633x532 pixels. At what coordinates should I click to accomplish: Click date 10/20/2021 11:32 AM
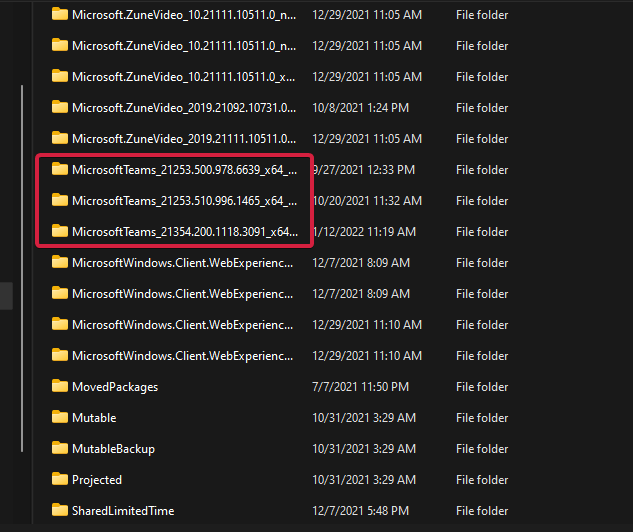(x=368, y=201)
